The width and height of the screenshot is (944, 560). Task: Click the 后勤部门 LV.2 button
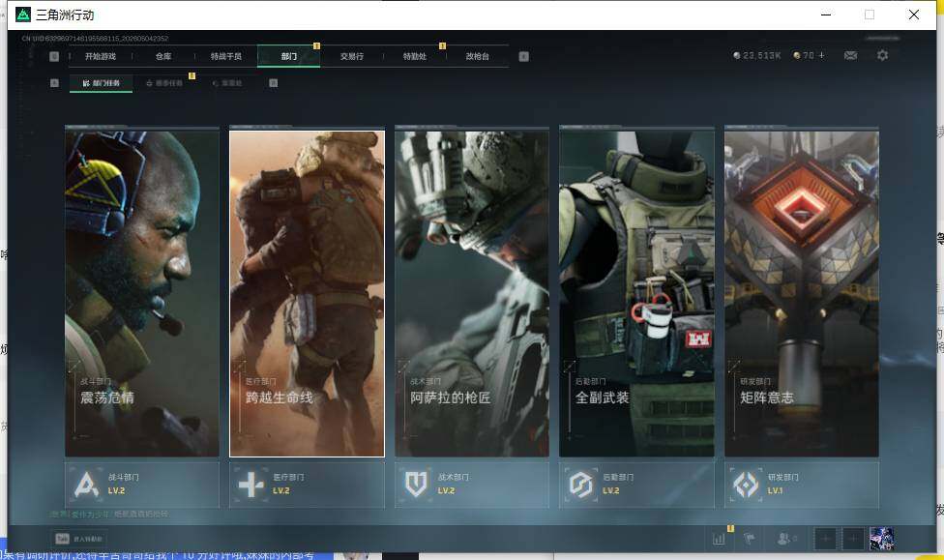coord(637,485)
